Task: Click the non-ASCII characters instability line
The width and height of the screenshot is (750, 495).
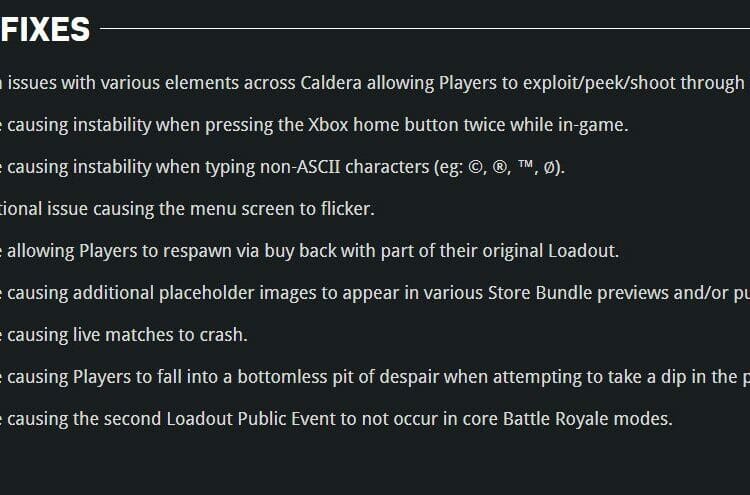Action: [x=282, y=167]
